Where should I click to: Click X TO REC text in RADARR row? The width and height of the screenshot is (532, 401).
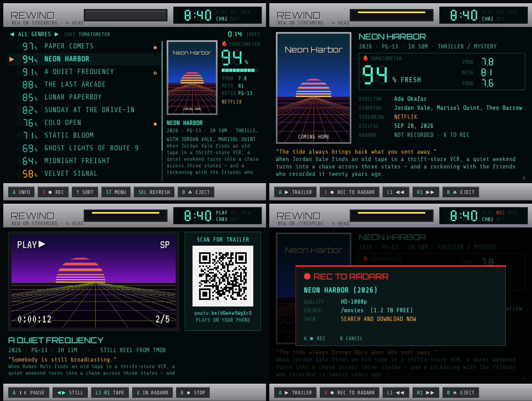coord(456,135)
